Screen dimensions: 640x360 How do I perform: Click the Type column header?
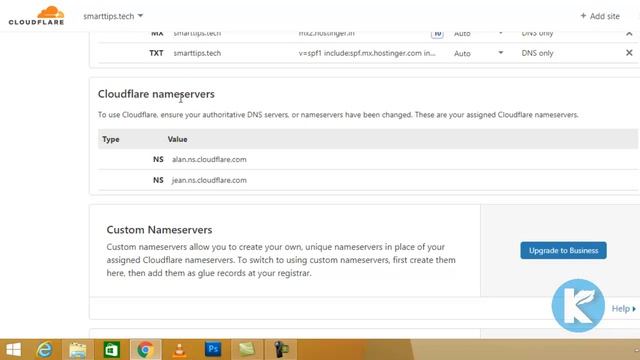click(111, 139)
